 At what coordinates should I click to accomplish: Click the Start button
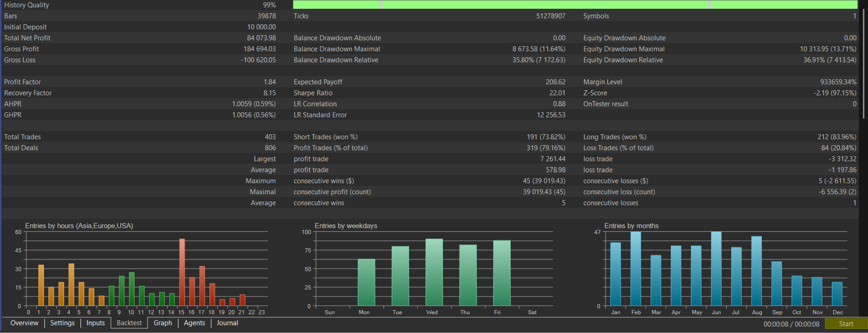click(x=846, y=324)
